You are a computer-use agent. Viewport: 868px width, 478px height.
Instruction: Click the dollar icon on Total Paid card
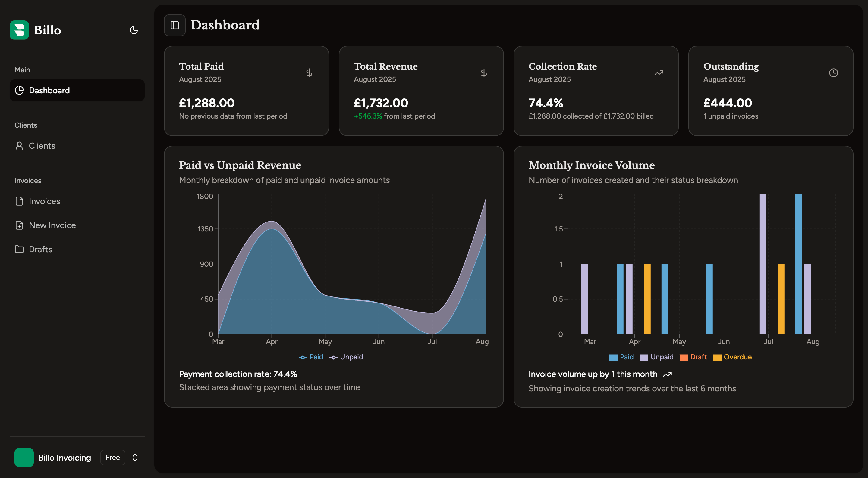click(x=309, y=73)
